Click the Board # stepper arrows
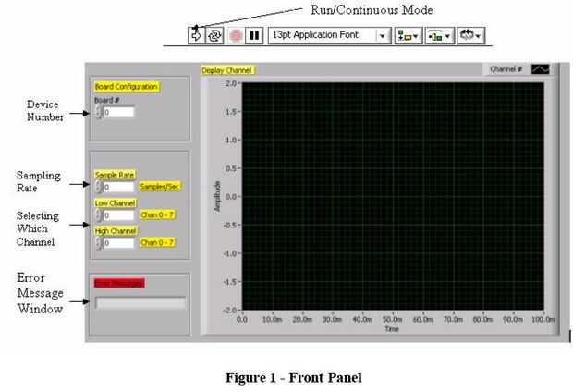Screen dimensions: 573x392 coord(99,112)
